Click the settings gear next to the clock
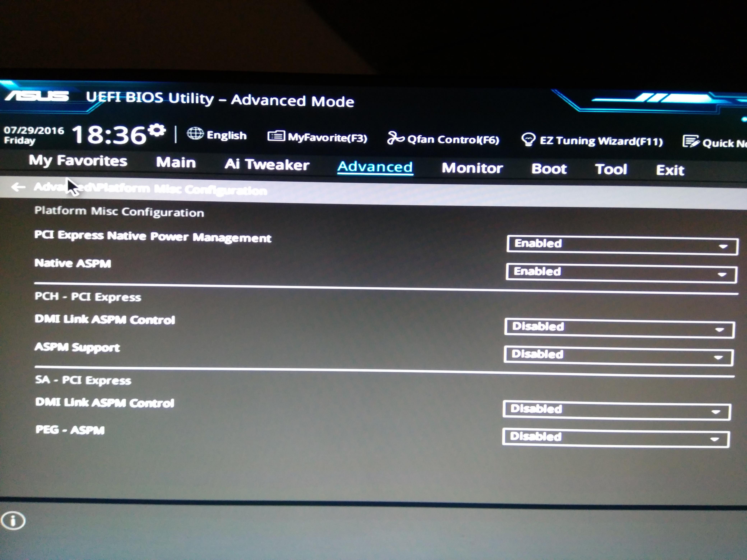 pyautogui.click(x=157, y=130)
